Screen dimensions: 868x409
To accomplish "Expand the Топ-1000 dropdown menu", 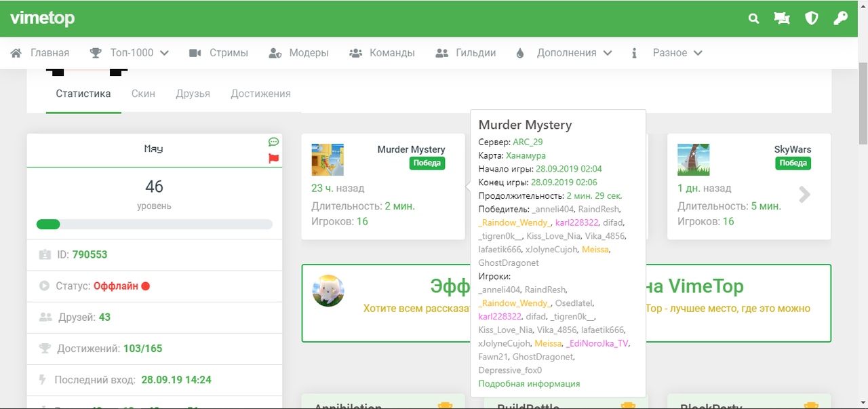I will tap(130, 53).
